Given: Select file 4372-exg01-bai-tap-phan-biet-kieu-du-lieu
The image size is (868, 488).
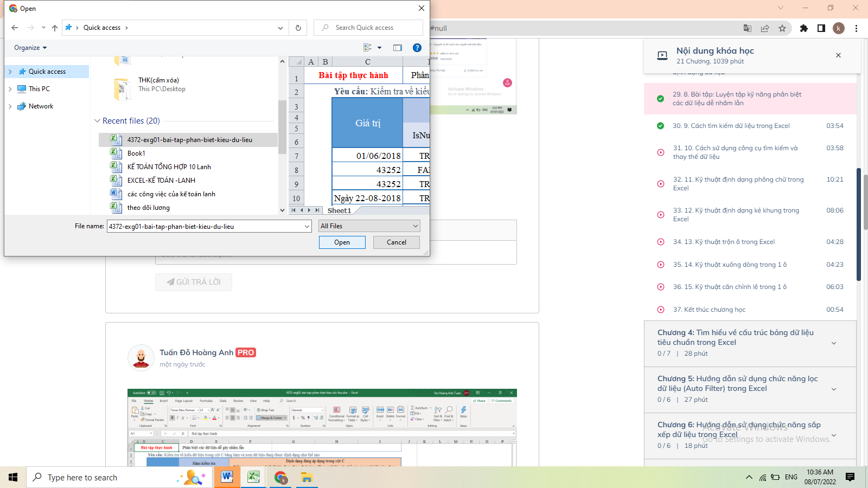Looking at the screenshot, I should (x=189, y=140).
